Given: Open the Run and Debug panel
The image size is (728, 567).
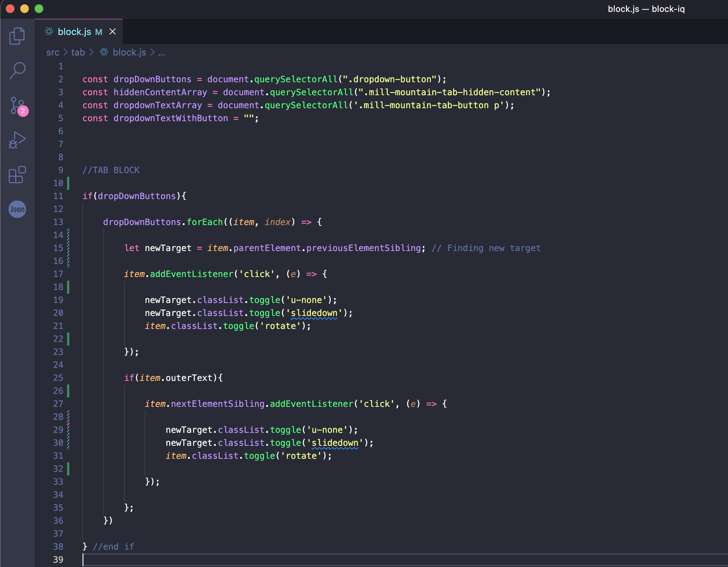Looking at the screenshot, I should (17, 140).
